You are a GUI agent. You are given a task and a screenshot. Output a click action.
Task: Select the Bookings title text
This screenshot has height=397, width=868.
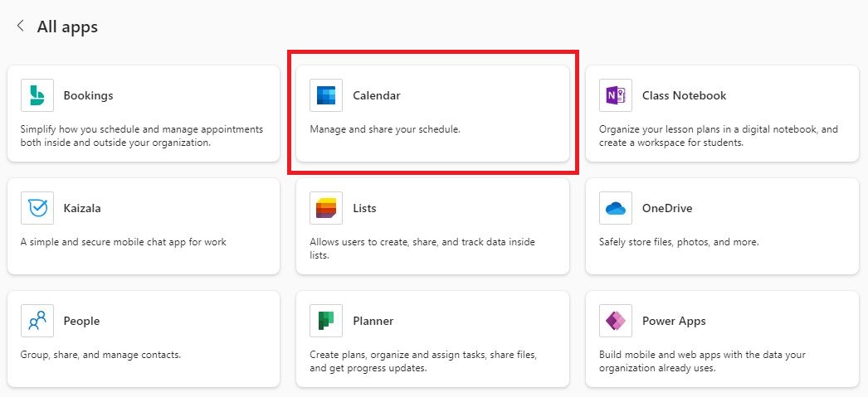(88, 95)
